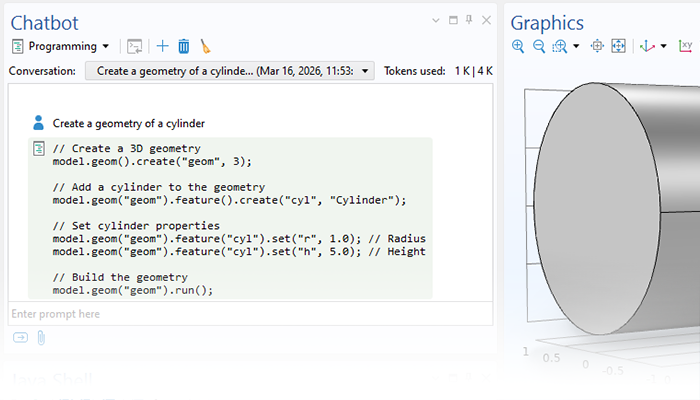Click the run code in Java Shell icon
The image size is (700, 400).
tap(134, 46)
